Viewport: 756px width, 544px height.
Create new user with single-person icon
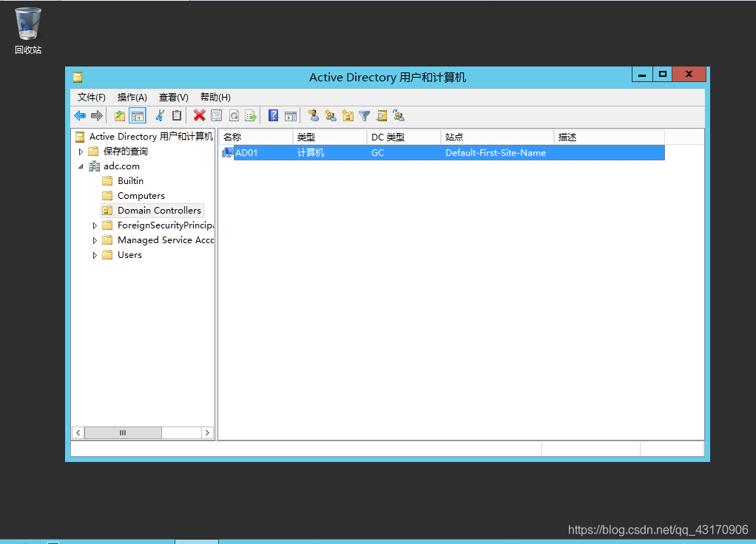(313, 116)
